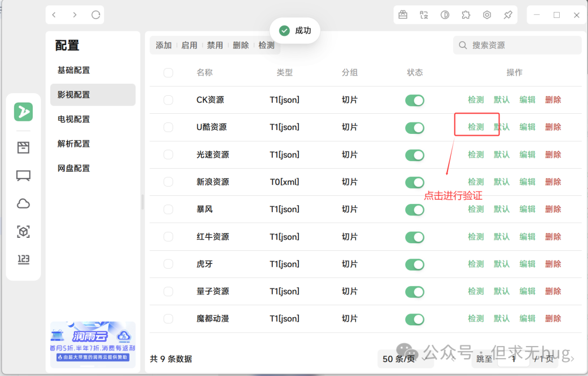Click the 搜索资源 search field
Viewport: 588px width, 376px height.
point(517,45)
